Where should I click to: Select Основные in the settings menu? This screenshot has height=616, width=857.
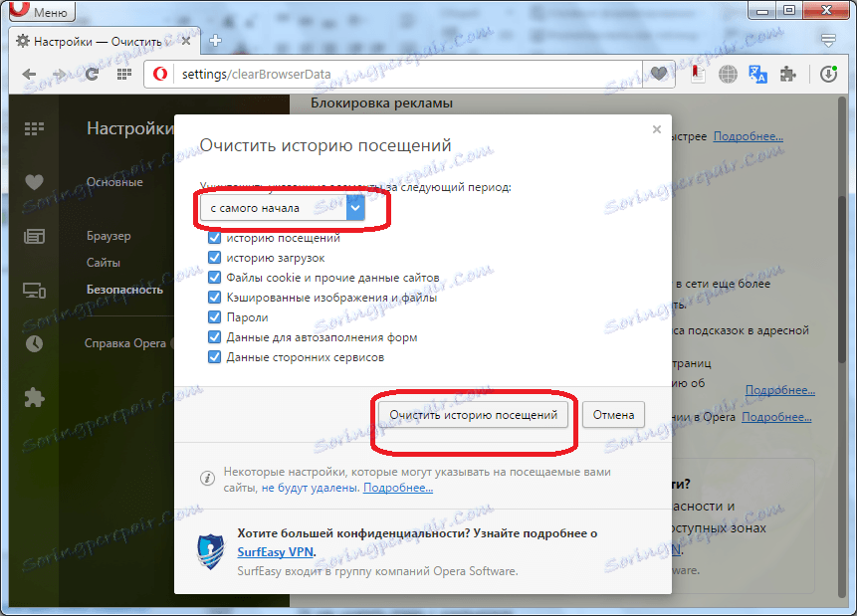pyautogui.click(x=114, y=182)
